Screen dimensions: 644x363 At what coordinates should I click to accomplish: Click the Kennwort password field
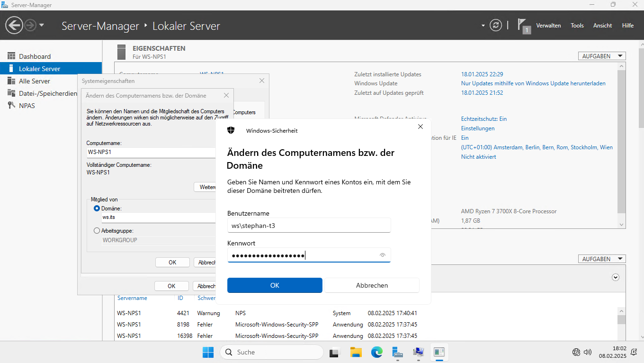[309, 255]
